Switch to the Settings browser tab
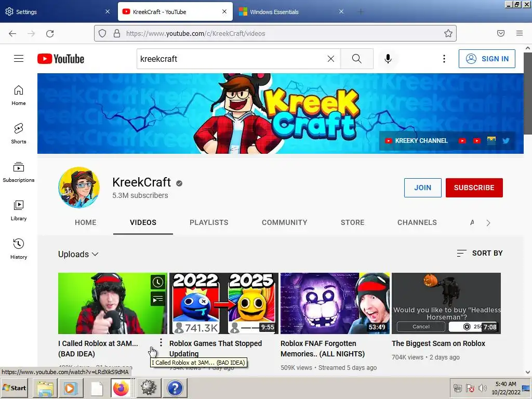Viewport: 532px width, 399px height. (58, 12)
